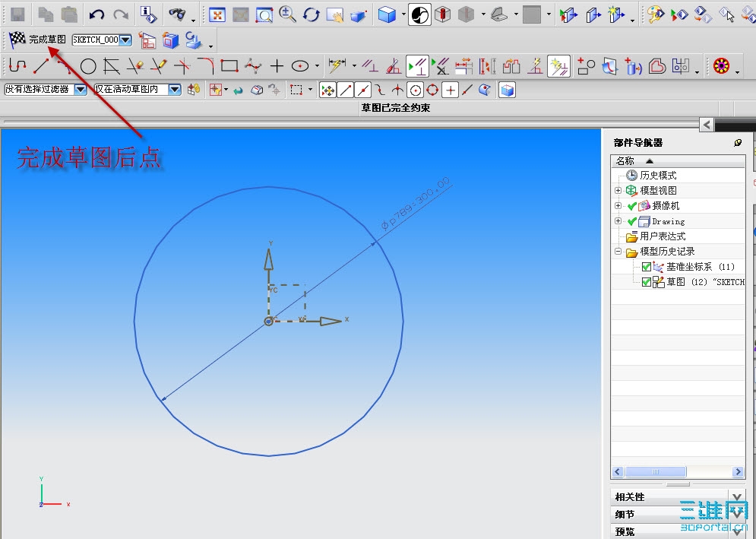Select the circle diameter dimension p789=300.00
The image size is (756, 539).
[x=416, y=203]
